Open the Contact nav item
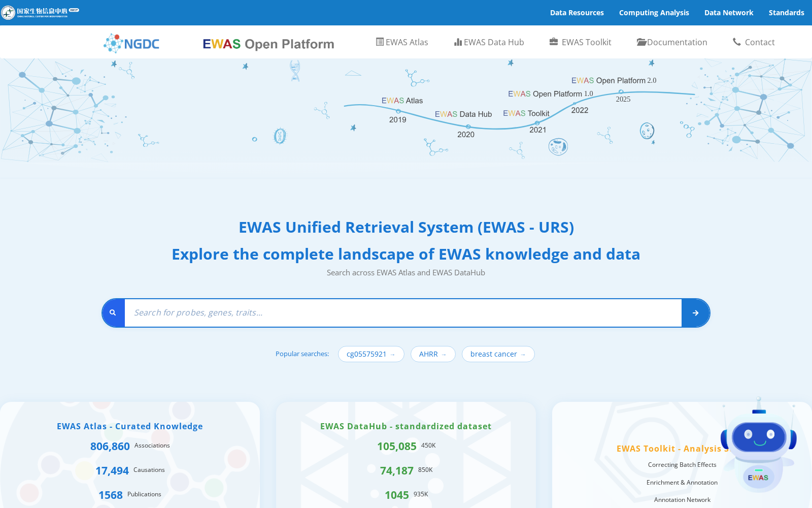Screen dimensions: 812x508 [x=754, y=42]
